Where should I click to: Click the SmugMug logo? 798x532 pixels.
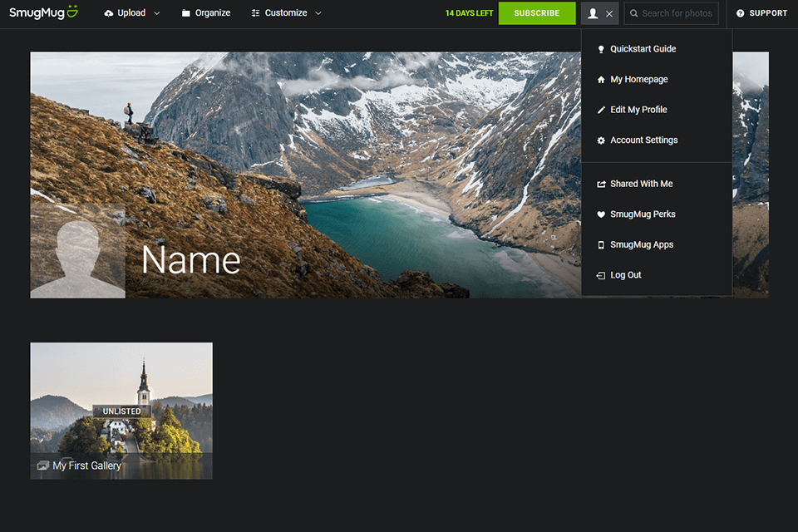43,12
